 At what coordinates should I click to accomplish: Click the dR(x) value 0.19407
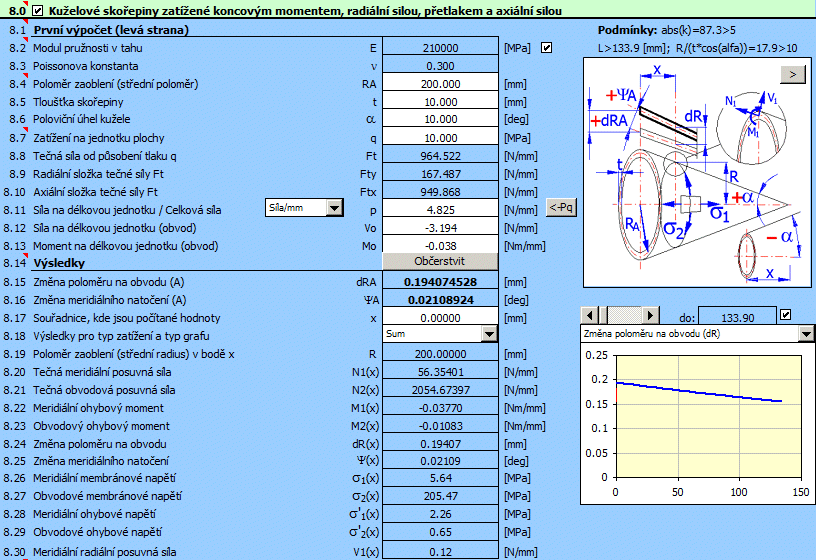[x=440, y=444]
